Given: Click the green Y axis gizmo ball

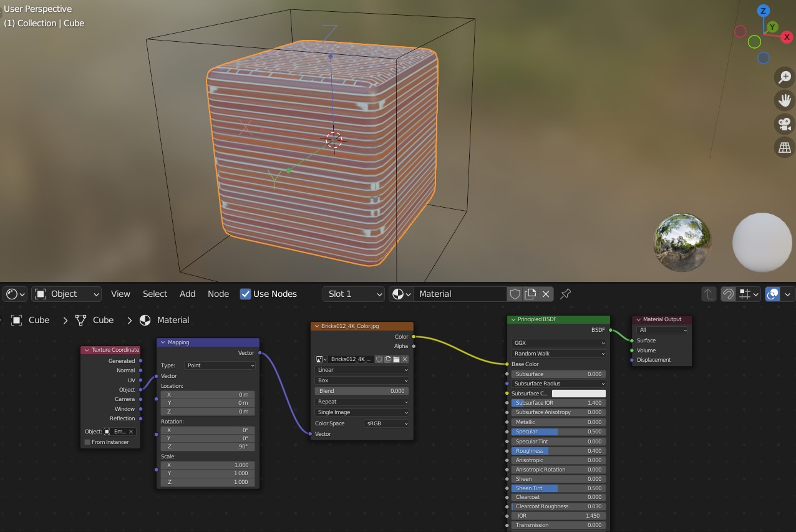Looking at the screenshot, I should (x=772, y=27).
